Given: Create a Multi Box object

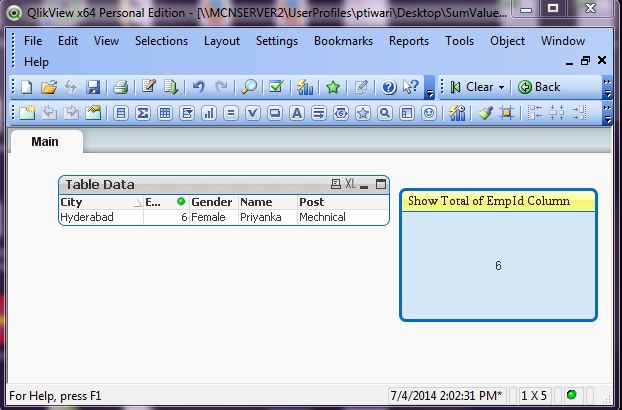Looking at the screenshot, I should pos(187,113).
